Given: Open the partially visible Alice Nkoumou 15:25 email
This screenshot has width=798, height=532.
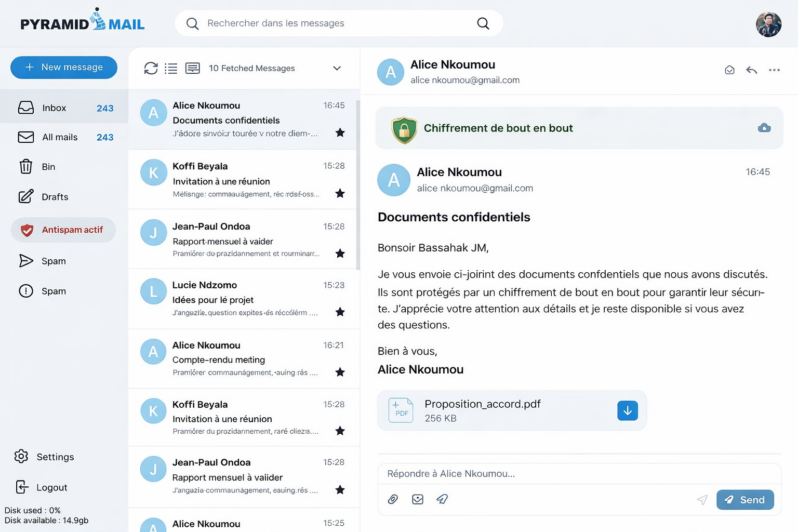Looking at the screenshot, I should [243, 521].
